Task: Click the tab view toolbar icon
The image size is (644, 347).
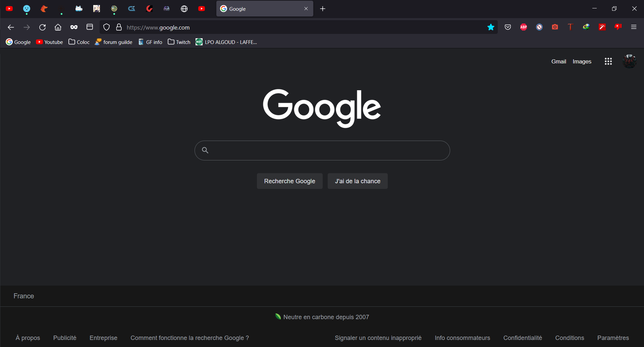Action: click(x=90, y=27)
